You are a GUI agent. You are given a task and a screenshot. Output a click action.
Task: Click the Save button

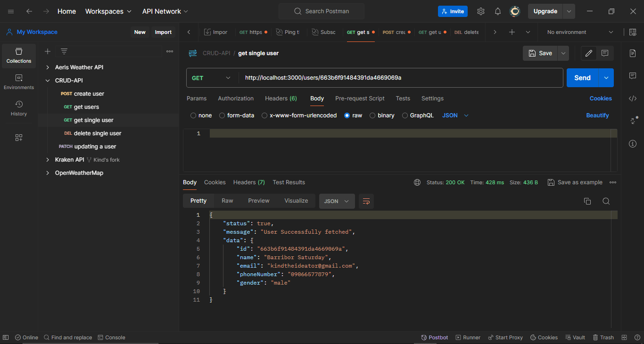click(x=540, y=53)
